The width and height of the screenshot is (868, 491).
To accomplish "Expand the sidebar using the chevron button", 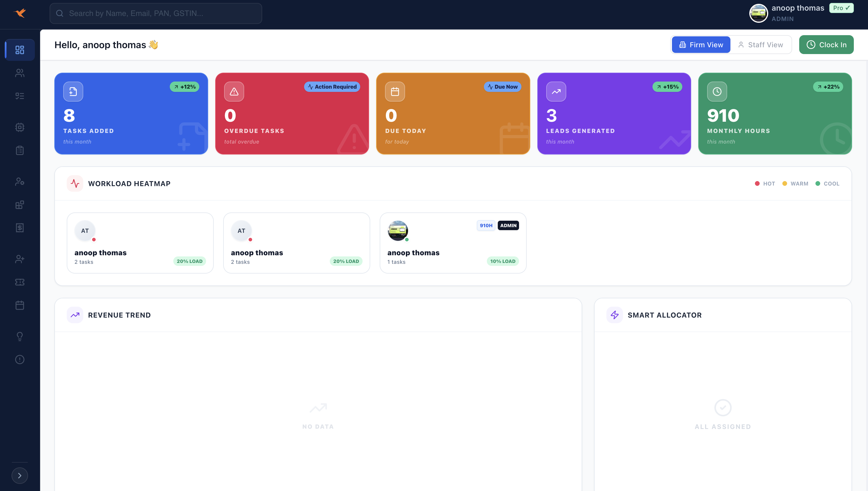I will [19, 475].
